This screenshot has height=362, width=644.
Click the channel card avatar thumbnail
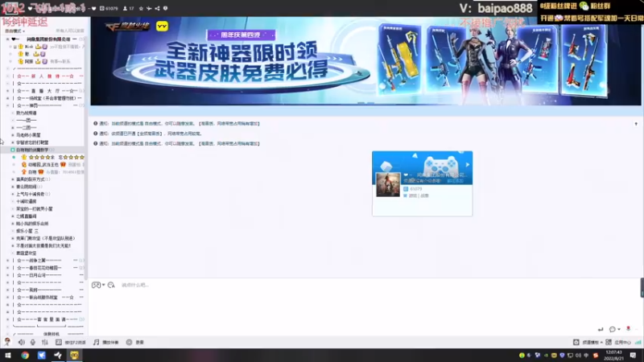point(388,184)
